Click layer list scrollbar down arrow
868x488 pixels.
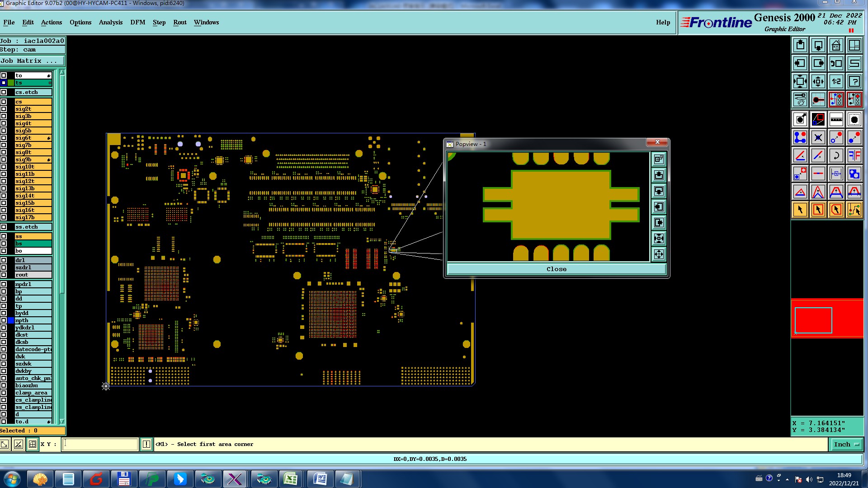[62, 421]
